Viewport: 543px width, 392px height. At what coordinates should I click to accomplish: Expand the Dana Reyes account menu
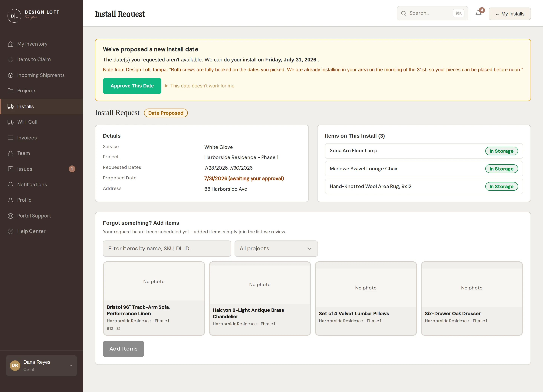pyautogui.click(x=41, y=366)
